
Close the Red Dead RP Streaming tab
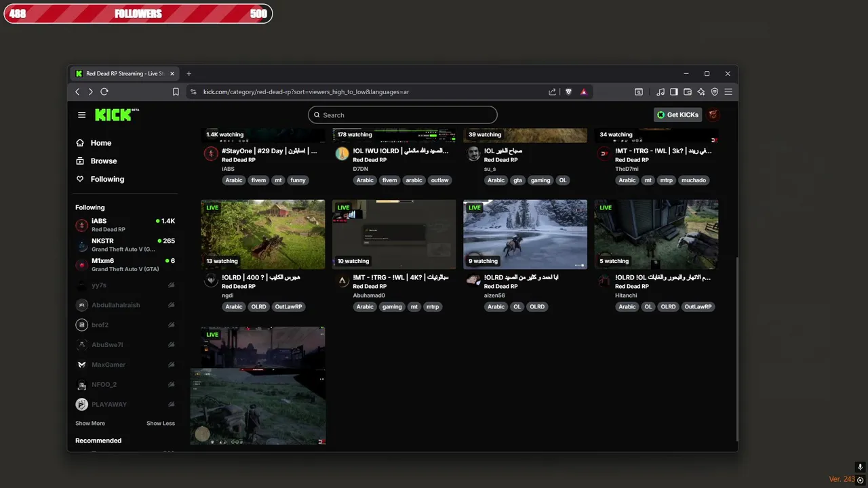[x=172, y=73]
